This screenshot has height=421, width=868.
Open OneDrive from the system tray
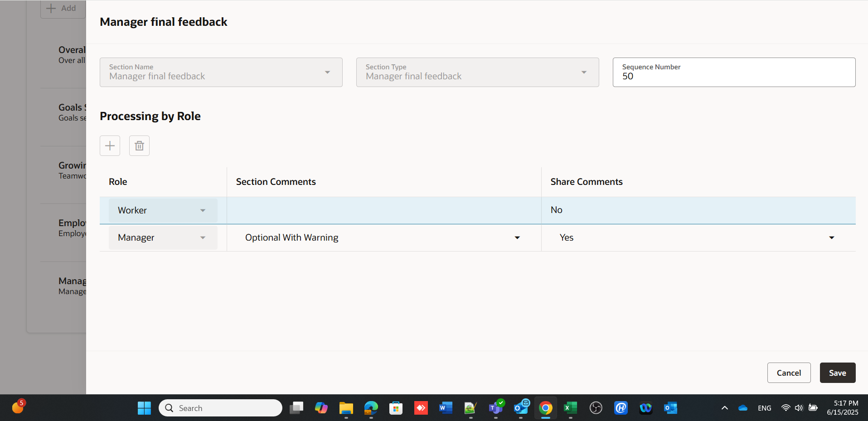(x=743, y=408)
